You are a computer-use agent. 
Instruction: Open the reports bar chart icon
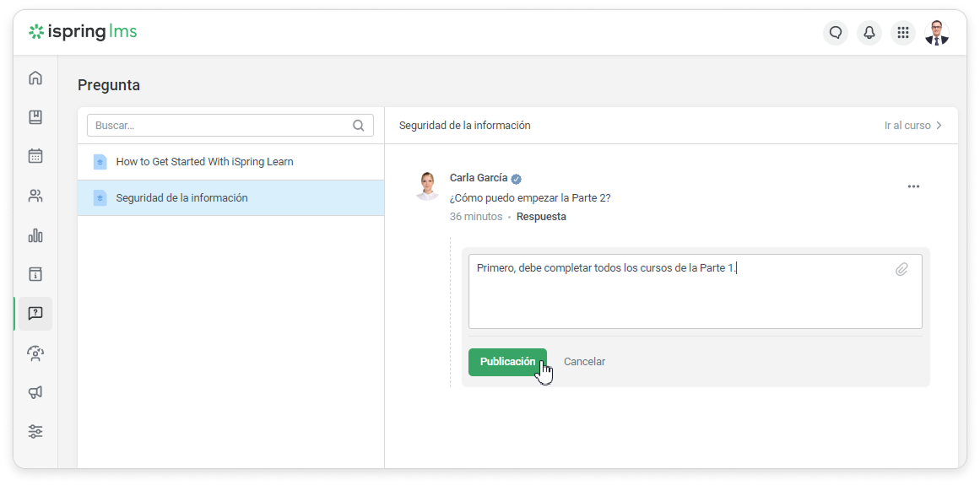pyautogui.click(x=35, y=235)
